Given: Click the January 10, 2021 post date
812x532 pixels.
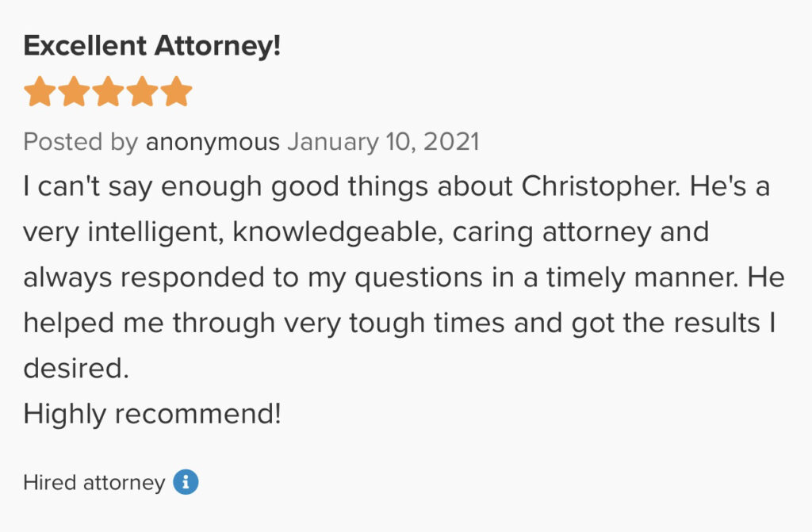Looking at the screenshot, I should click(383, 142).
